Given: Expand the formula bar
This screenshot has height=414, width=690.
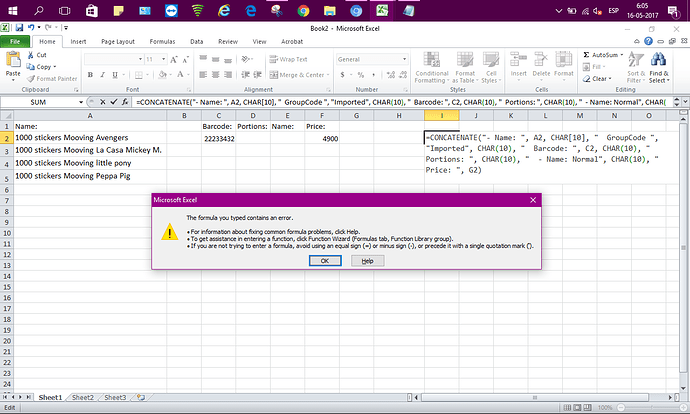Looking at the screenshot, I should (x=685, y=102).
